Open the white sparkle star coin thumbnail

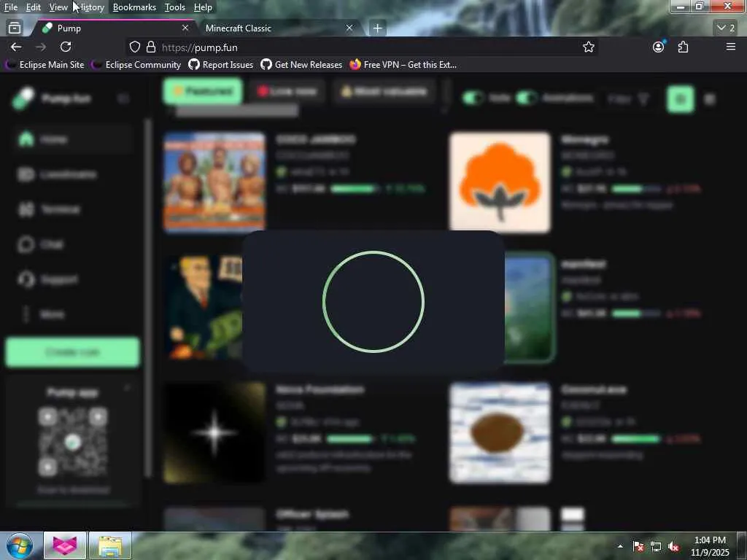(x=214, y=432)
